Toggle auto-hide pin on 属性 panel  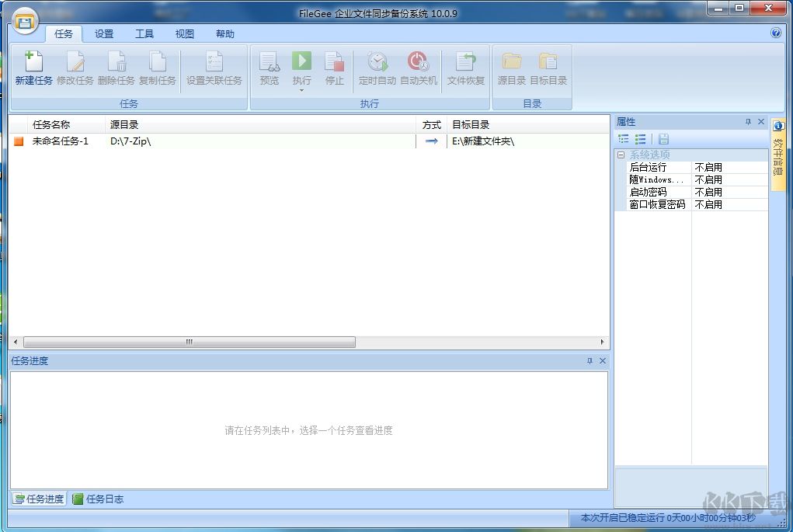(x=747, y=122)
